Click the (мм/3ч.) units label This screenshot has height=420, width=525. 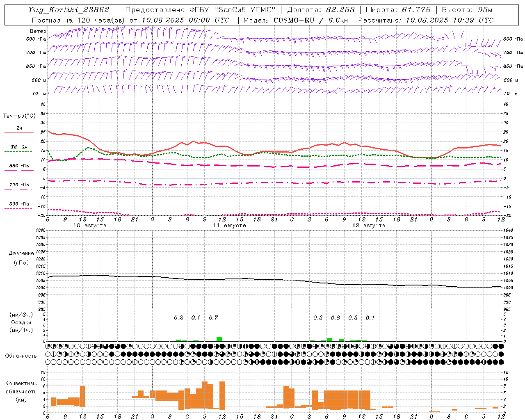point(21,315)
